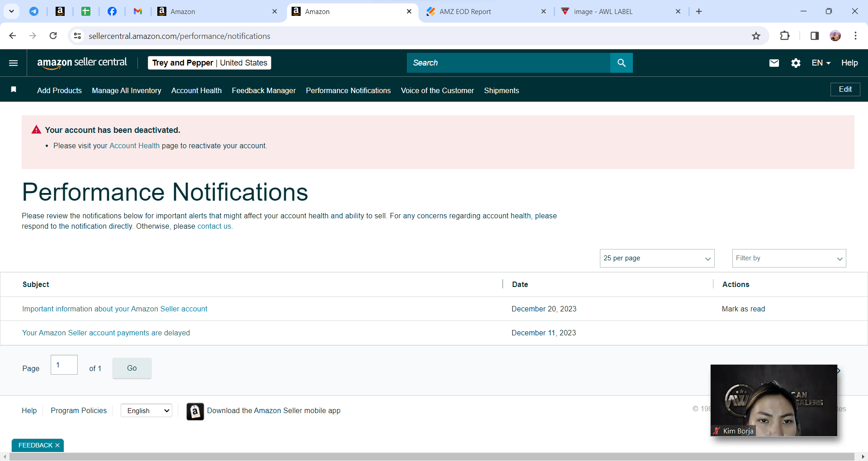Open Manage All Inventory menu item
Image resolution: width=868 pixels, height=461 pixels.
point(127,90)
